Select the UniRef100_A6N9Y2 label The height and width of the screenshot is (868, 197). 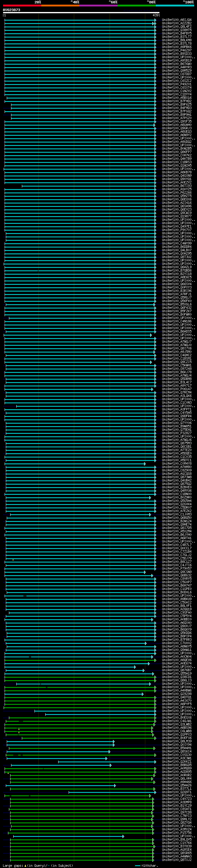coord(176,135)
